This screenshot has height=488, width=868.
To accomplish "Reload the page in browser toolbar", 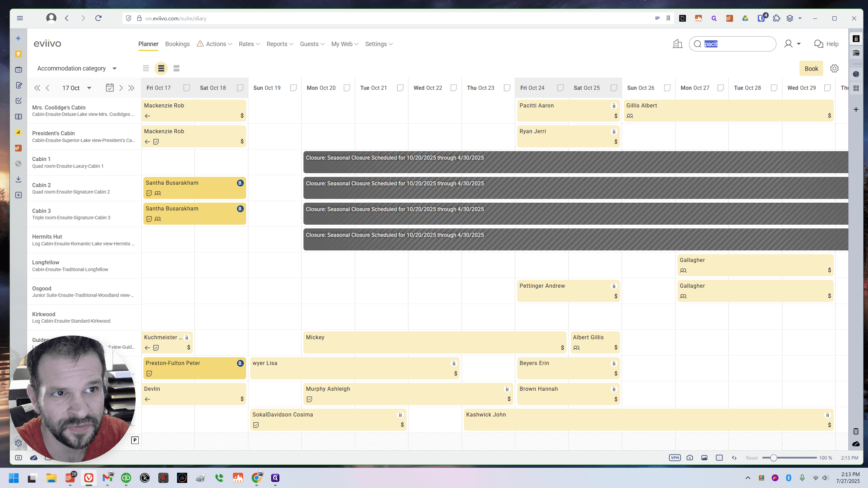I will point(98,18).
